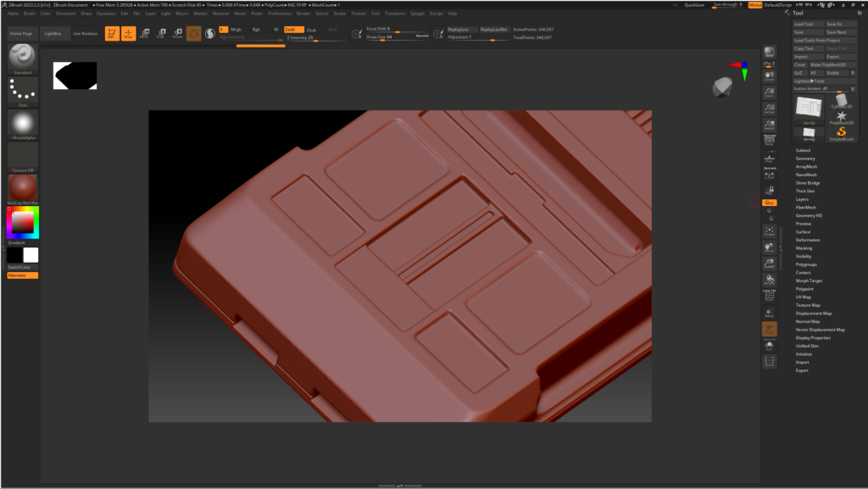868x489 pixels.
Task: Toggle Edit mode in the top toolbar
Action: tap(113, 33)
